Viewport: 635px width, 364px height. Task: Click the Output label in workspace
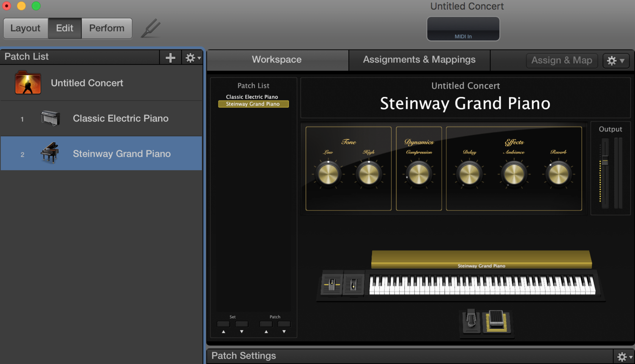[610, 129]
